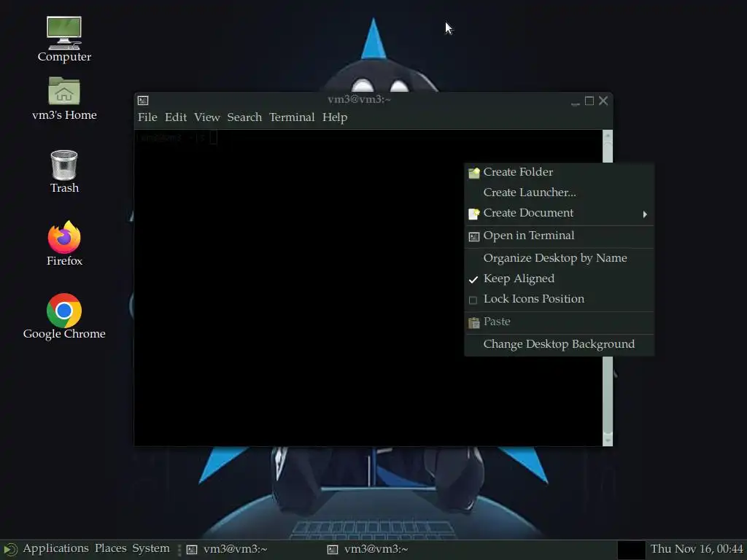The image size is (747, 560).
Task: Open the terminal Search menu
Action: point(244,117)
